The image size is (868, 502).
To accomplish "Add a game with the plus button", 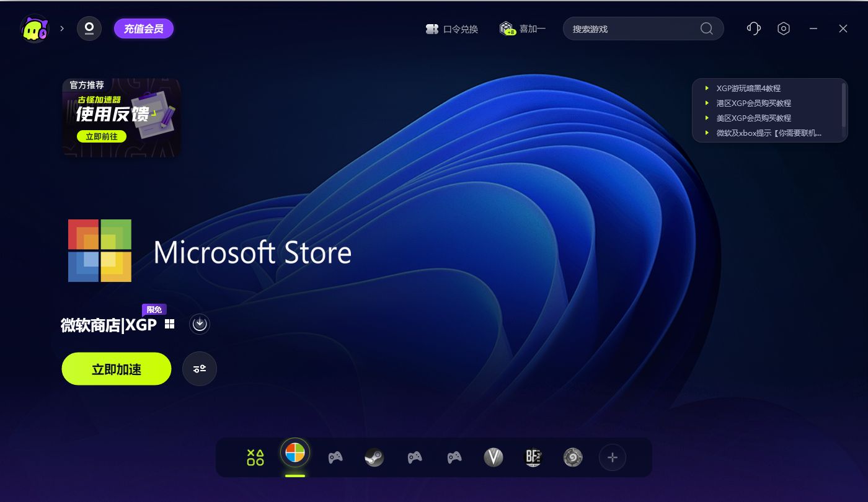I will tap(613, 458).
